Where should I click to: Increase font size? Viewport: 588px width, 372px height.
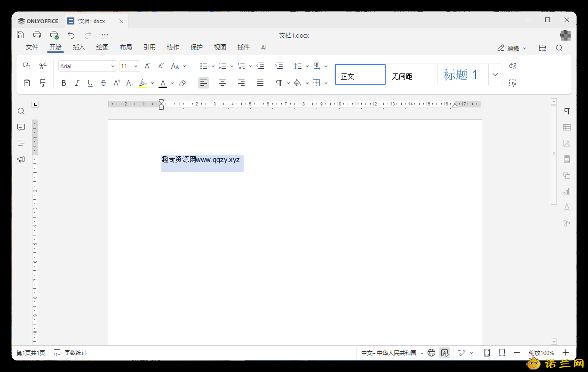click(148, 66)
